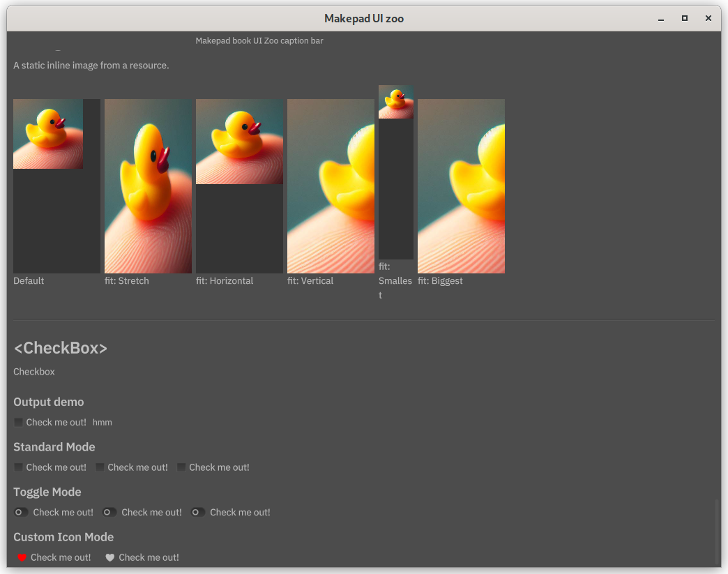Click the red heart icon in Custom Icon Mode
Screen dimensions: 728x574
click(22, 557)
